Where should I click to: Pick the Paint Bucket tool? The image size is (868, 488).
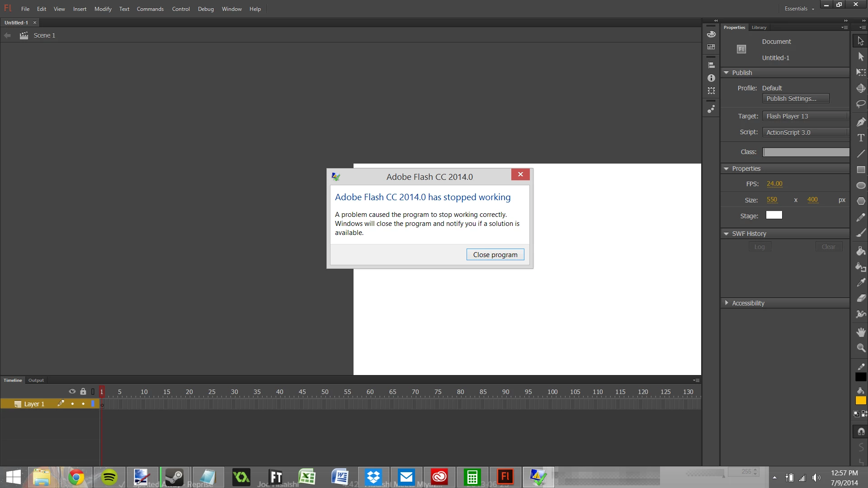point(861,251)
